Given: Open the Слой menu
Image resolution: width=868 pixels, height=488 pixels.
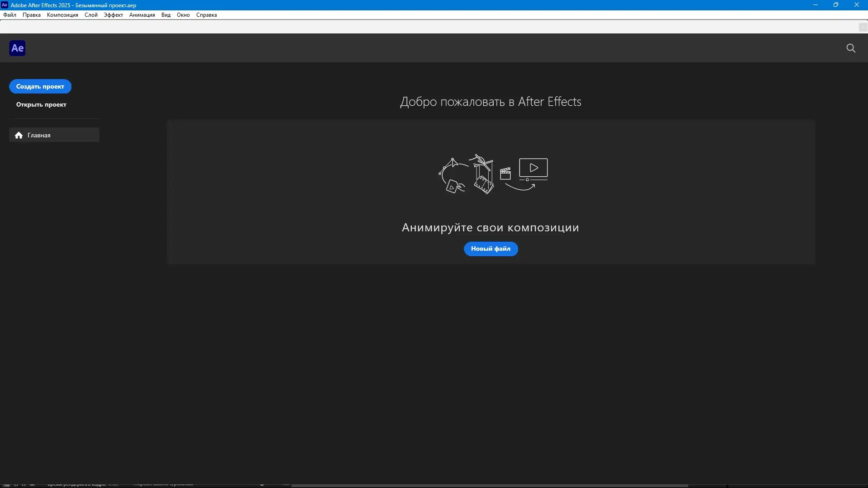Looking at the screenshot, I should point(91,15).
